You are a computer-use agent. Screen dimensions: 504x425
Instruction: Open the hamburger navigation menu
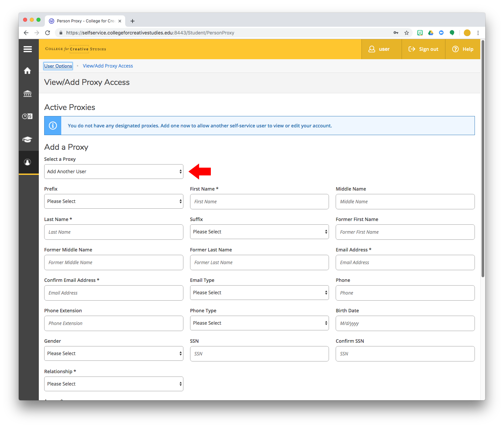[28, 49]
